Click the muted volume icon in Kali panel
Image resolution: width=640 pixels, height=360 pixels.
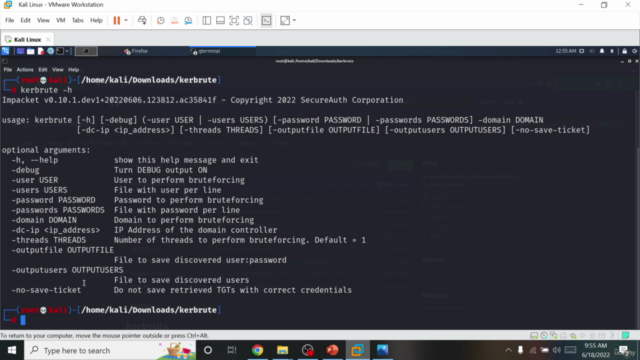[x=592, y=51]
